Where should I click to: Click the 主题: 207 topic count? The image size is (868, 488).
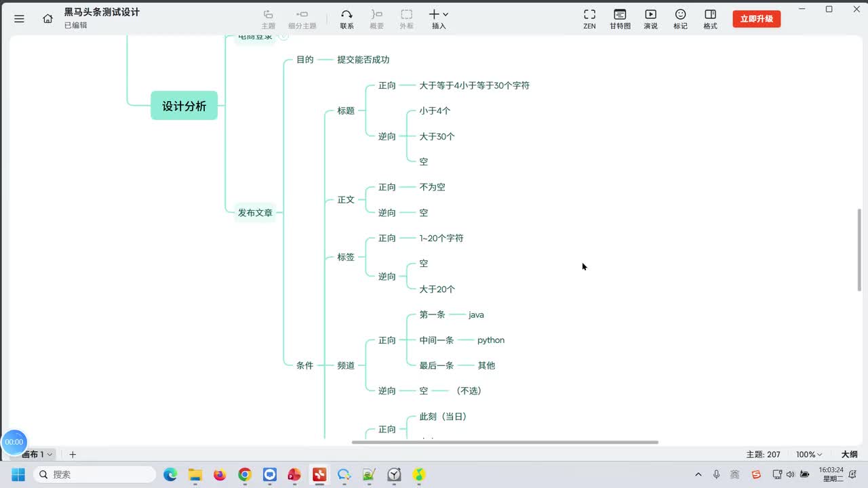(x=764, y=454)
